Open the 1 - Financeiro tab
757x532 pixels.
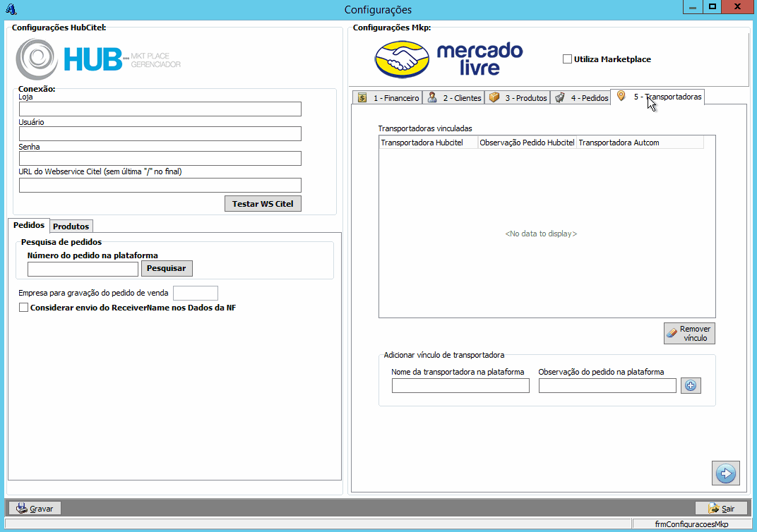pyautogui.click(x=387, y=97)
